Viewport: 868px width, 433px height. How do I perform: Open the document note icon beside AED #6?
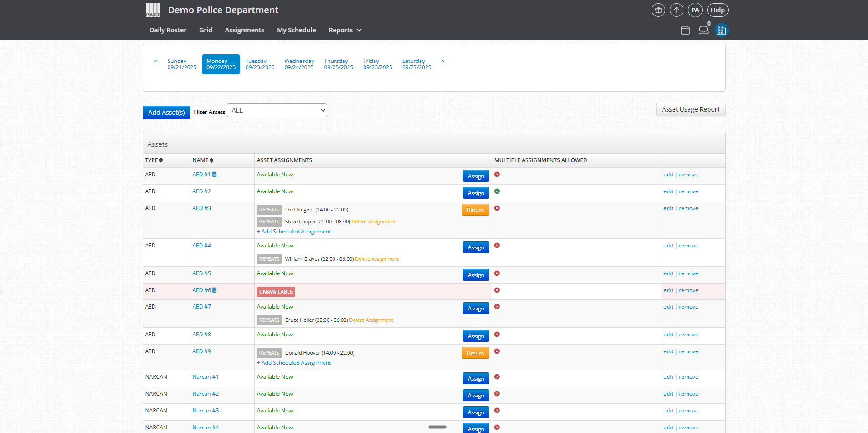[215, 290]
